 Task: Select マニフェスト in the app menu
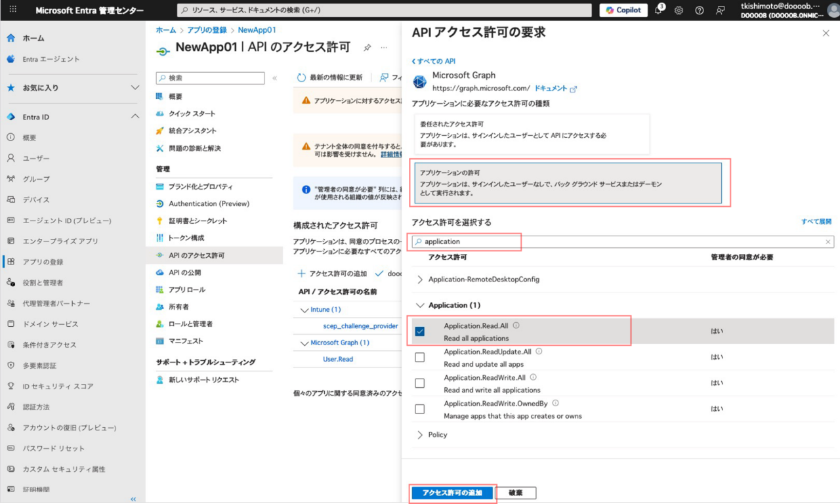coord(186,341)
